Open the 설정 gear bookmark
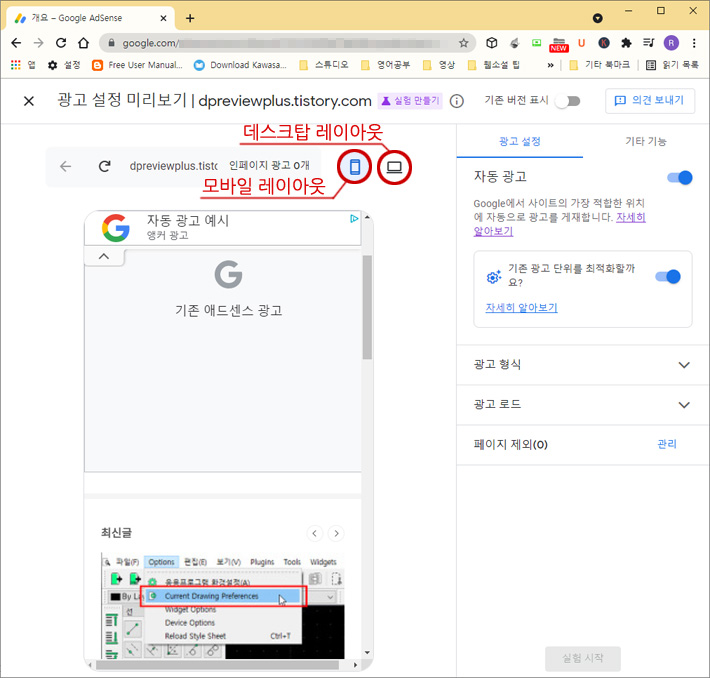Viewport: 710px width, 678px height. [x=64, y=65]
